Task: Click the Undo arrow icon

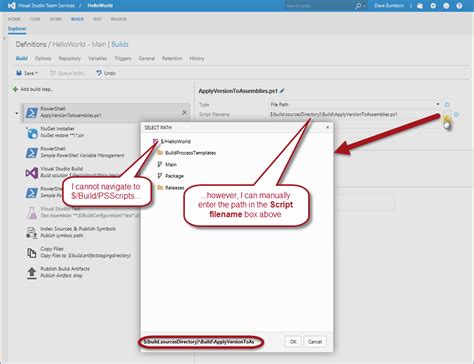Action: [99, 73]
